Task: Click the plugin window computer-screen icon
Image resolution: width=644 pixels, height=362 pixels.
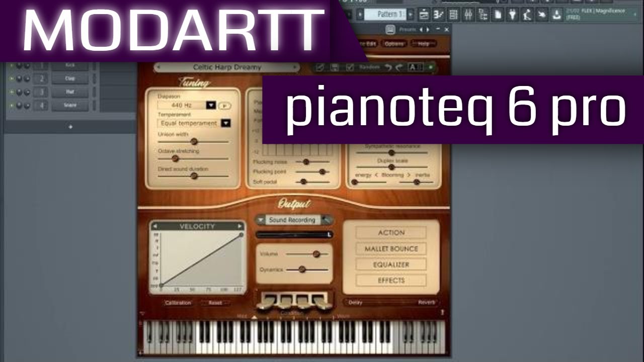Action: 390,30
